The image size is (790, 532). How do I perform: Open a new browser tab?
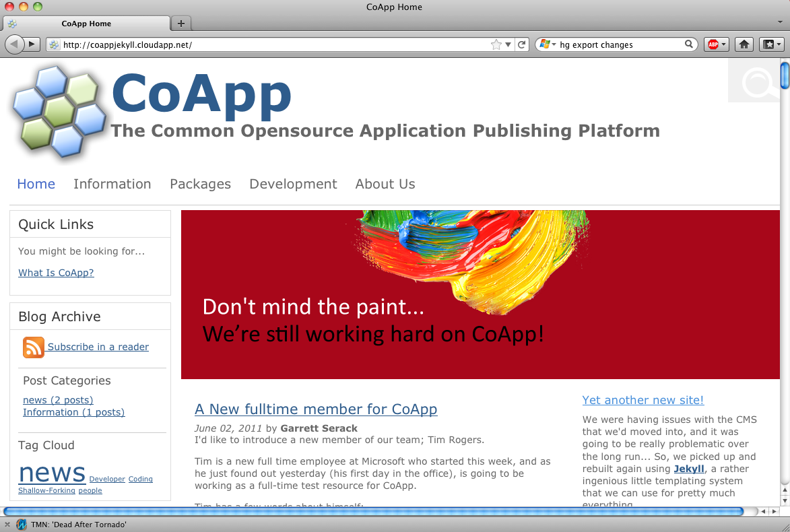pyautogui.click(x=180, y=24)
